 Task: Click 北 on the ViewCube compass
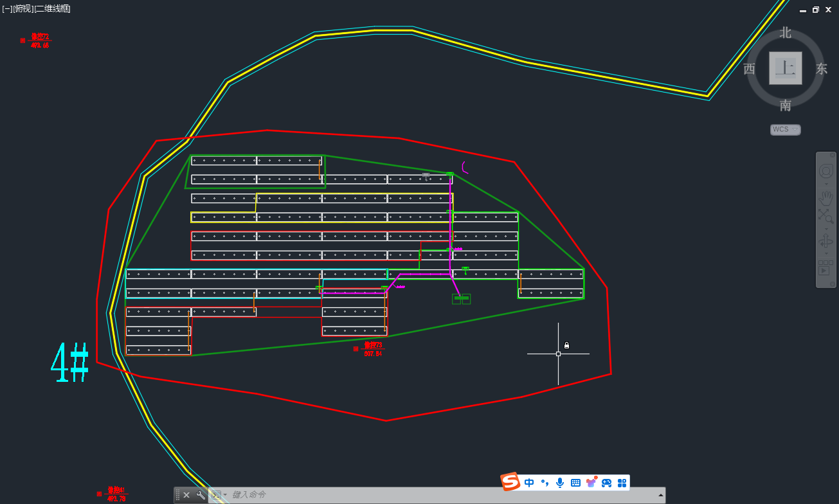click(x=785, y=32)
